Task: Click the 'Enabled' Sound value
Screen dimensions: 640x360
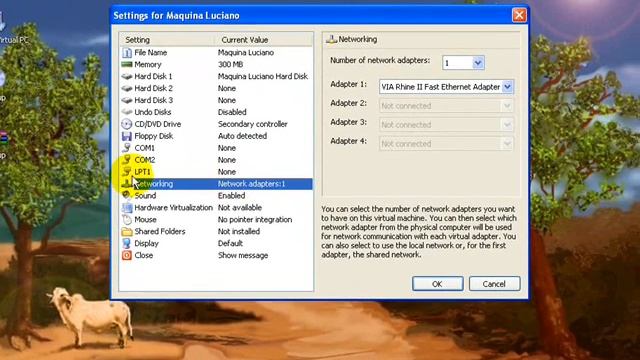Action: coord(231,196)
